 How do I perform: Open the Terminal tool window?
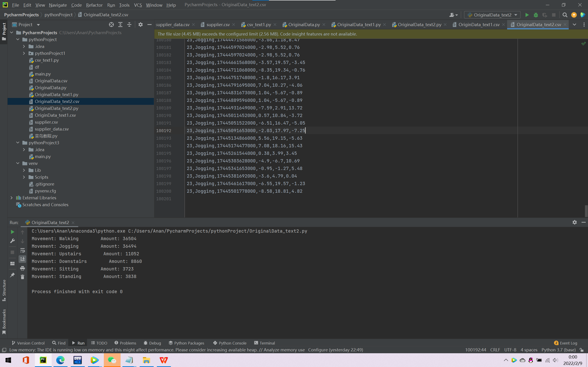pos(264,343)
